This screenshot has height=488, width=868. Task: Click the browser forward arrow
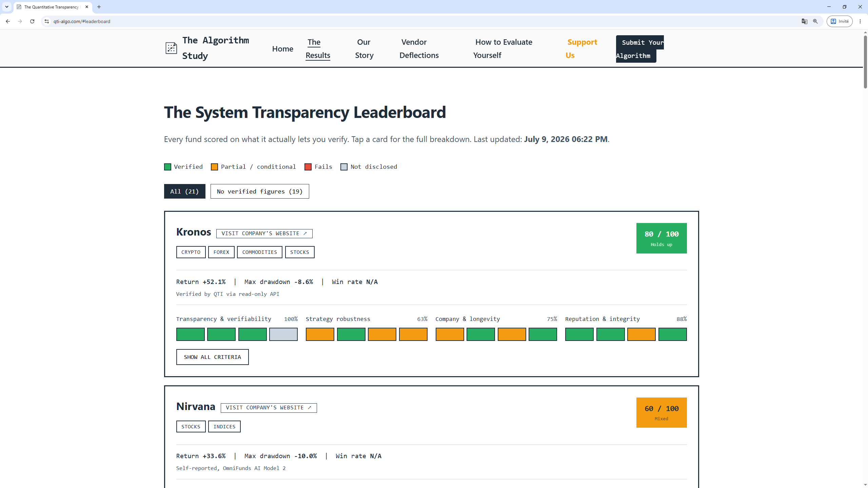(x=20, y=21)
